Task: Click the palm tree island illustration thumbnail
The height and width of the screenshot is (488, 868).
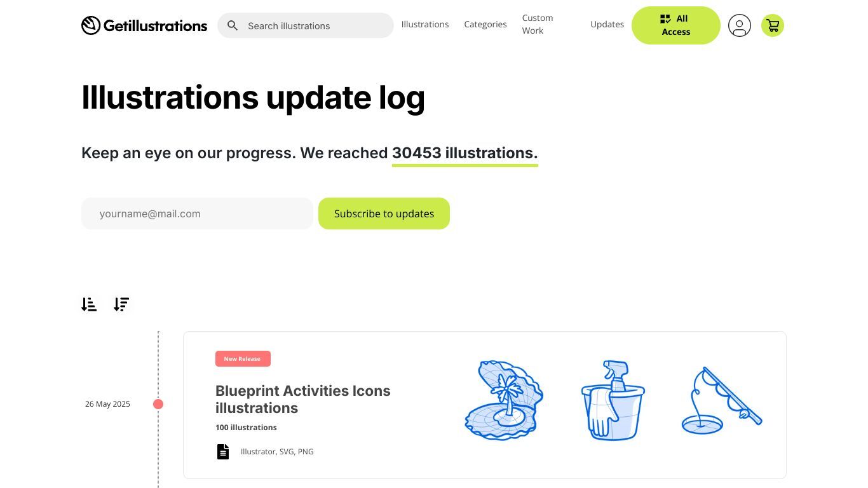Action: [505, 400]
